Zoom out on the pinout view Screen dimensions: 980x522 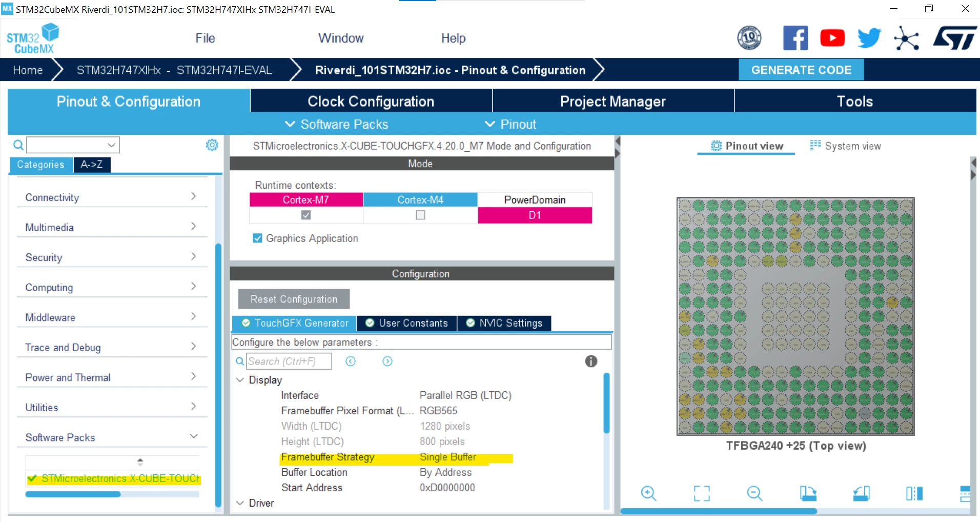(754, 493)
